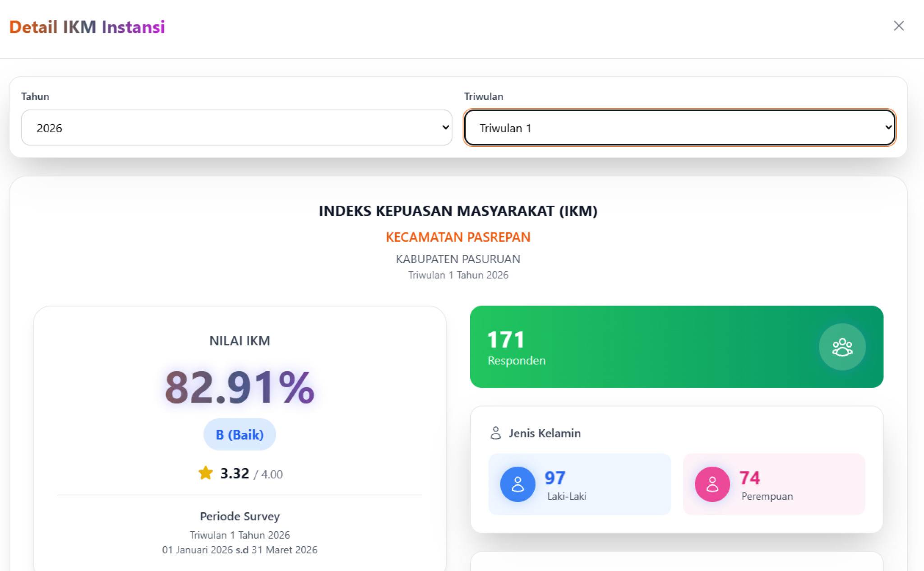Close the Detail IKM Instansi dialog
924x571 pixels.
click(x=898, y=26)
